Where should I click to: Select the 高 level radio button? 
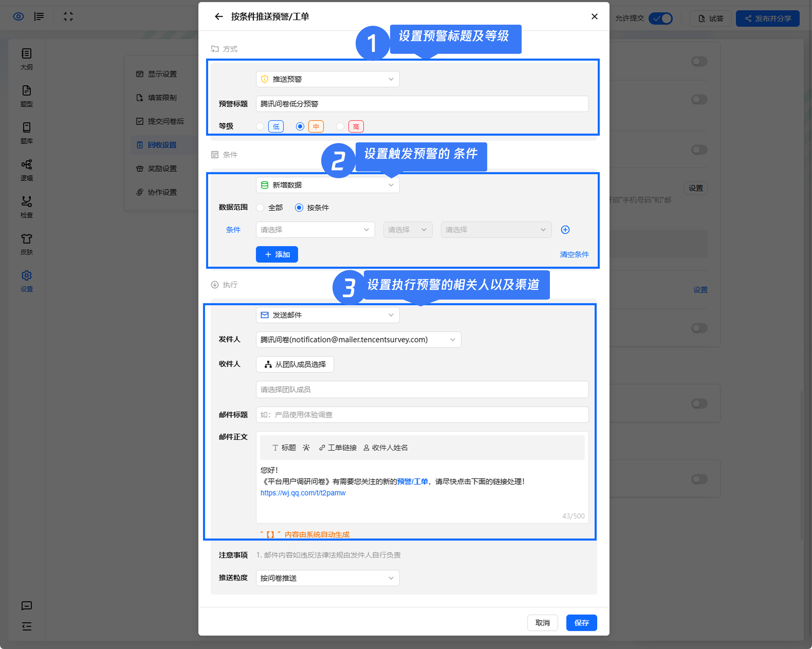[340, 127]
